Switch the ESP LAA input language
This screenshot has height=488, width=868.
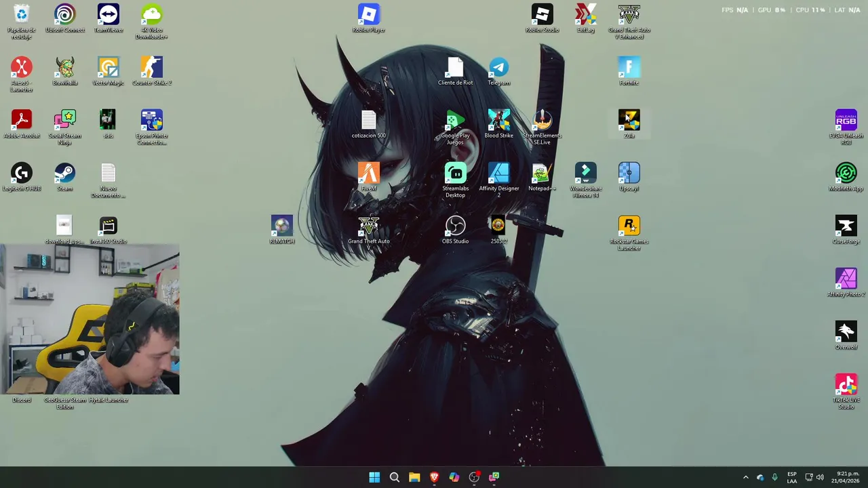792,477
